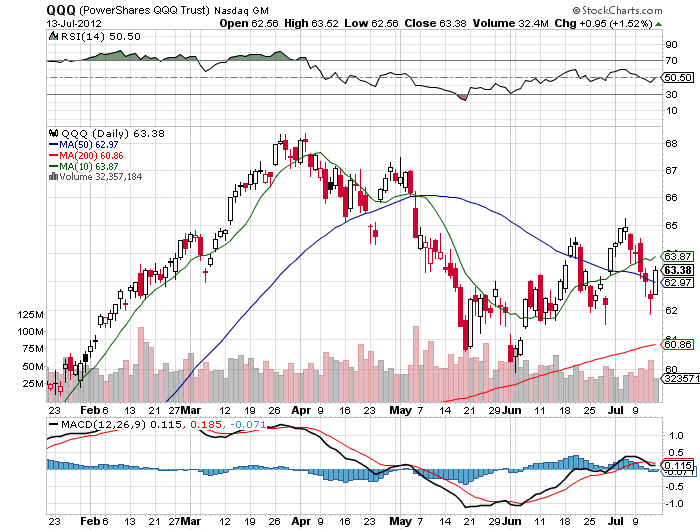Click the Volume bars legend icon

point(53,176)
